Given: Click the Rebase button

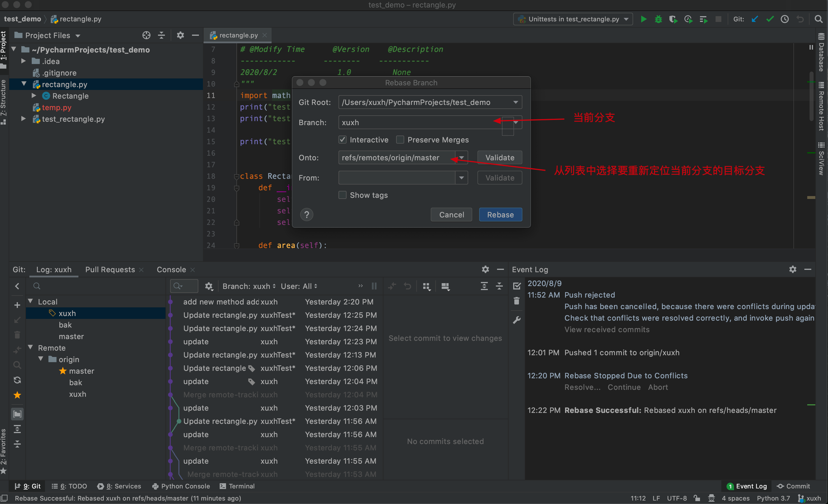Looking at the screenshot, I should point(500,215).
